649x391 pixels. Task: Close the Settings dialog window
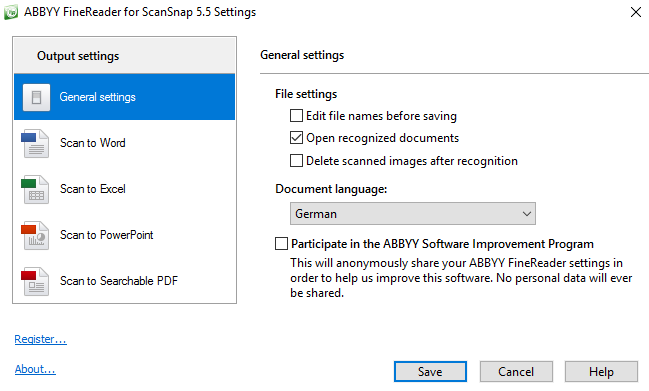click(x=636, y=12)
